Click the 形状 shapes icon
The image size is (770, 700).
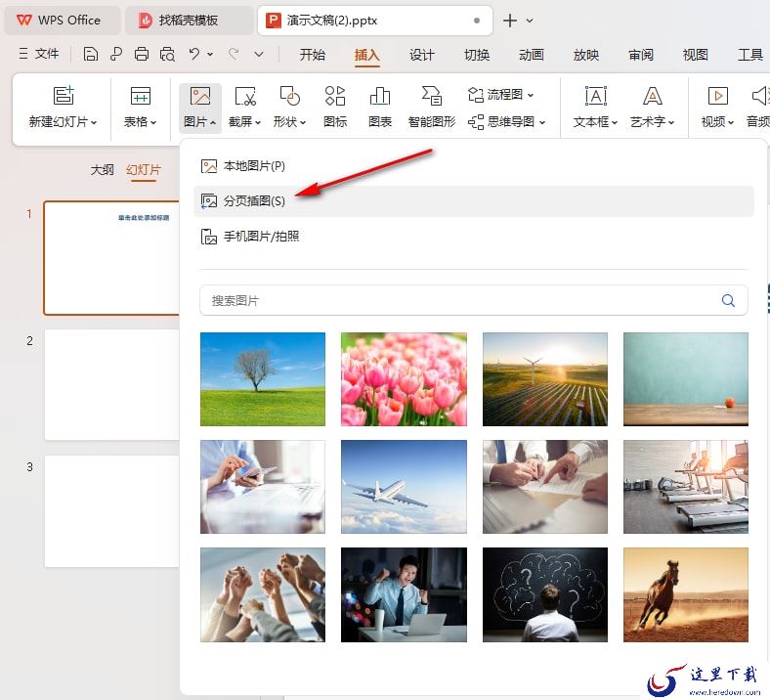290,95
